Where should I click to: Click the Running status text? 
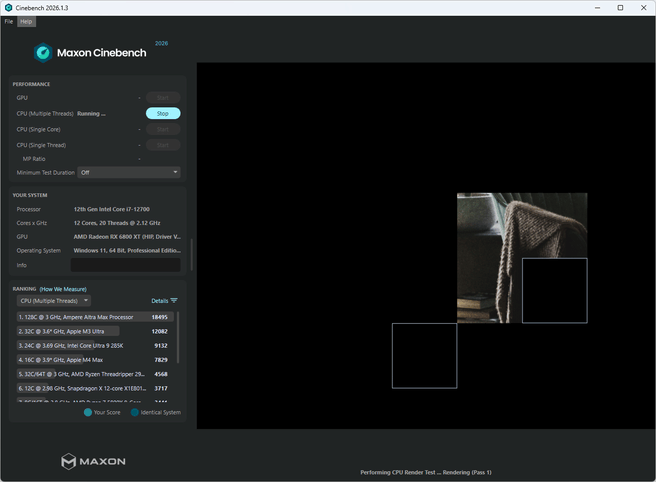91,113
